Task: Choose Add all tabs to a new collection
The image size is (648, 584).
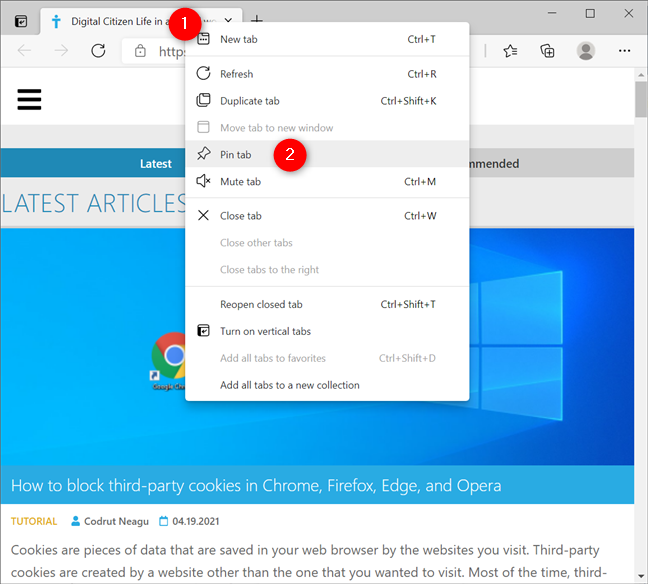Action: pyautogui.click(x=327, y=385)
